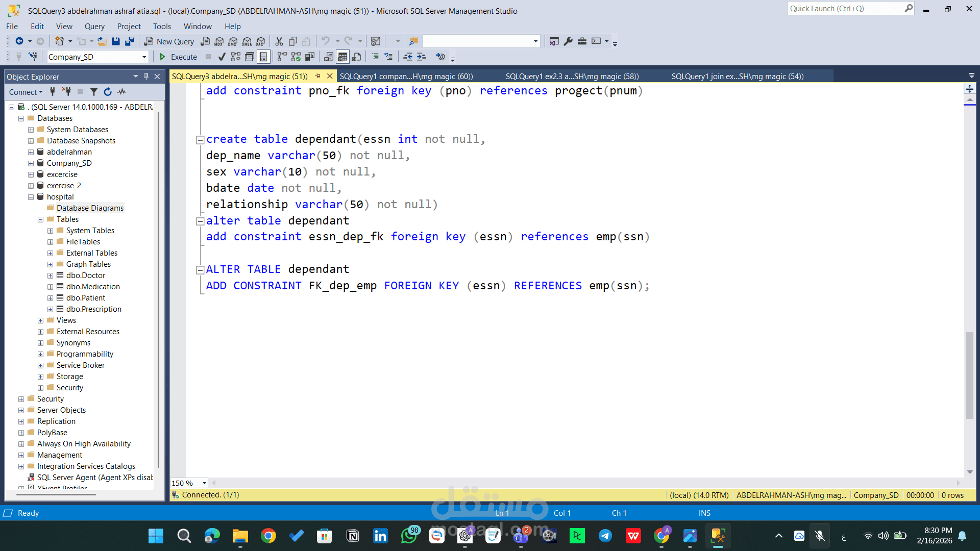This screenshot has height=551, width=980.
Task: Open the Properties wrench icon
Action: pyautogui.click(x=568, y=41)
